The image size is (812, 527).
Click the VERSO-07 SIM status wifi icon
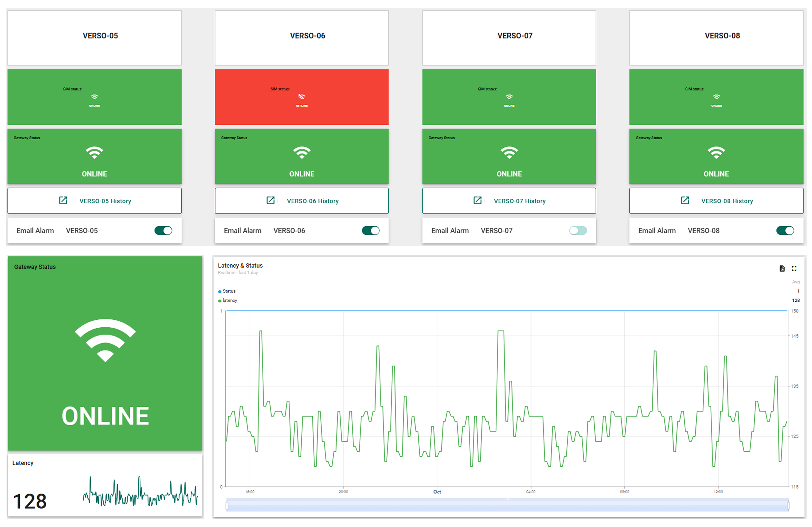pos(509,97)
